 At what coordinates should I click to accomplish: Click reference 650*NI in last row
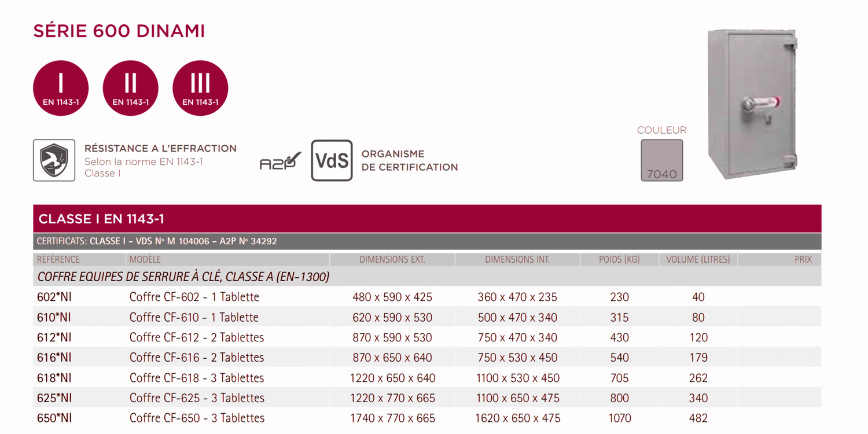[54, 418]
